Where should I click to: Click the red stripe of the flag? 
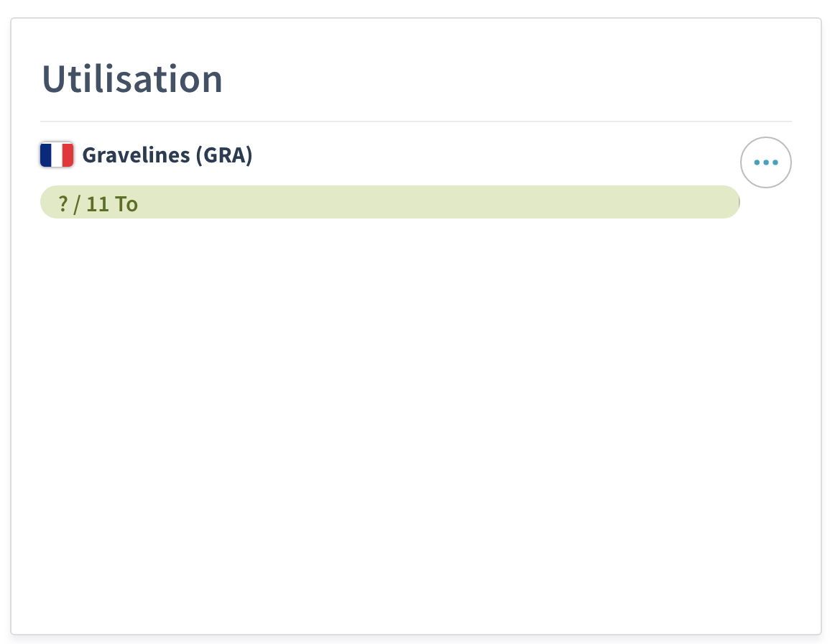[x=68, y=155]
